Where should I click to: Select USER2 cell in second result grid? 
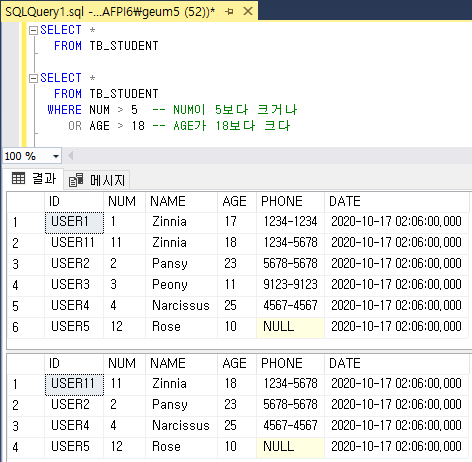pyautogui.click(x=74, y=405)
